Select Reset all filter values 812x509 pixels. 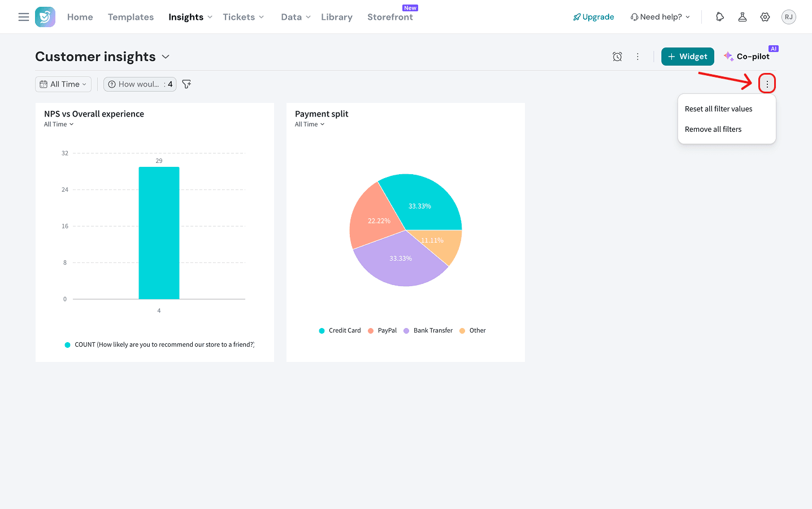[719, 109]
